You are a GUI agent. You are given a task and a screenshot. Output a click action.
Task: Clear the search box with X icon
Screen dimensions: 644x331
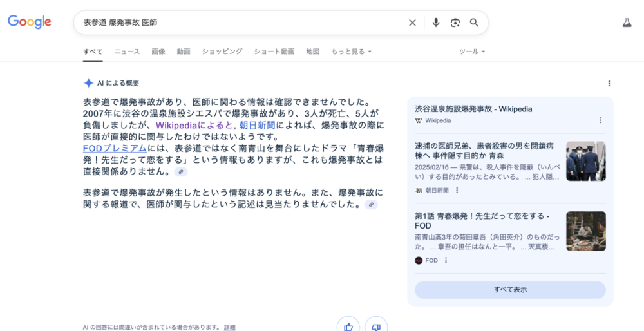pyautogui.click(x=412, y=23)
